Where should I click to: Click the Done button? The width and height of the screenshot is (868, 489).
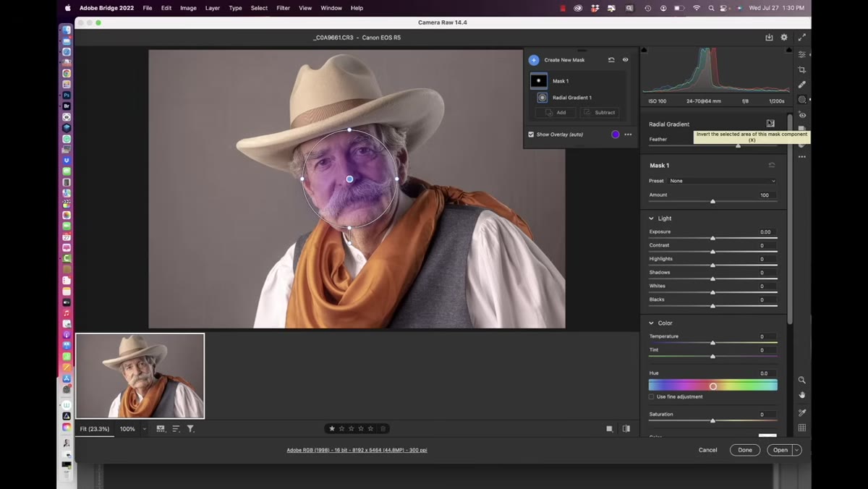pos(745,450)
